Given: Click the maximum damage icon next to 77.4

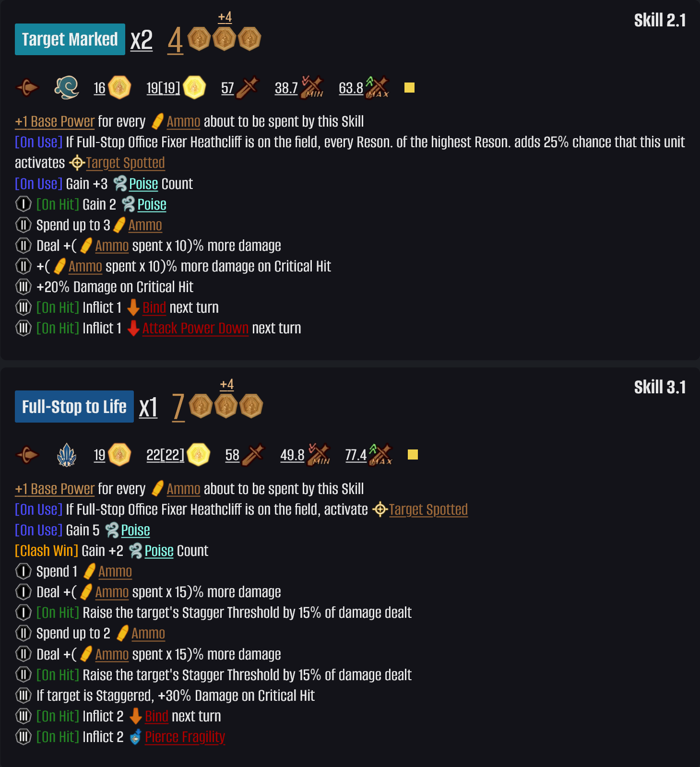Looking at the screenshot, I should point(380,455).
